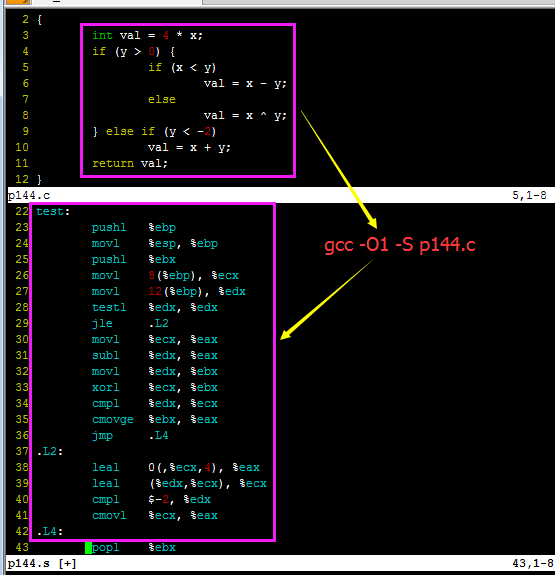Click the 'leal (%edx,%ecx), %ecx' instruction

pos(179,483)
